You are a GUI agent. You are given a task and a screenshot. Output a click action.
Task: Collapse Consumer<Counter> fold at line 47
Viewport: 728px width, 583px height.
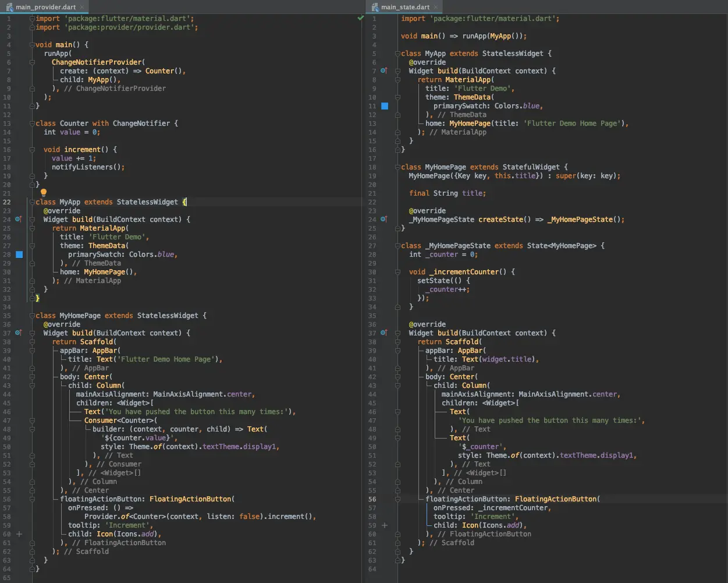point(33,421)
